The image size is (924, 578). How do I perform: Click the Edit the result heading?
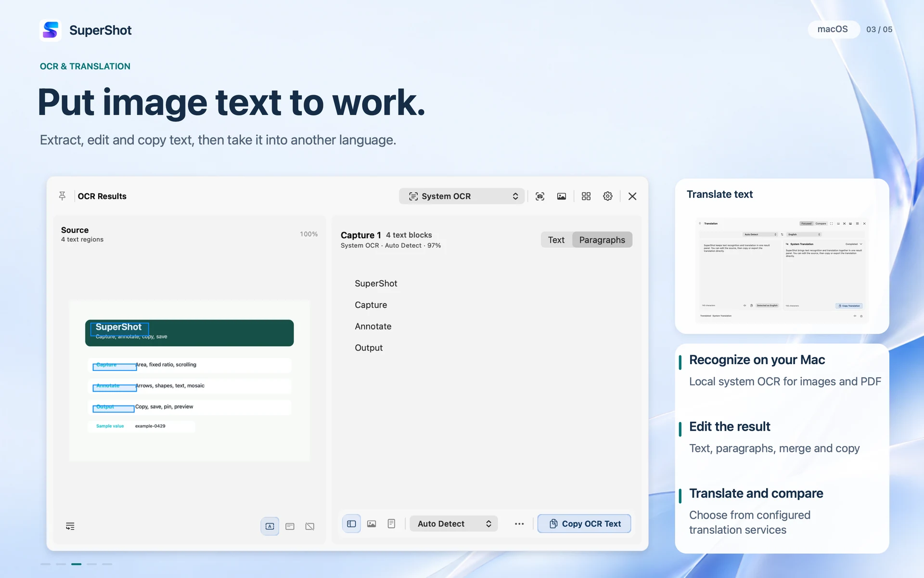pos(730,427)
